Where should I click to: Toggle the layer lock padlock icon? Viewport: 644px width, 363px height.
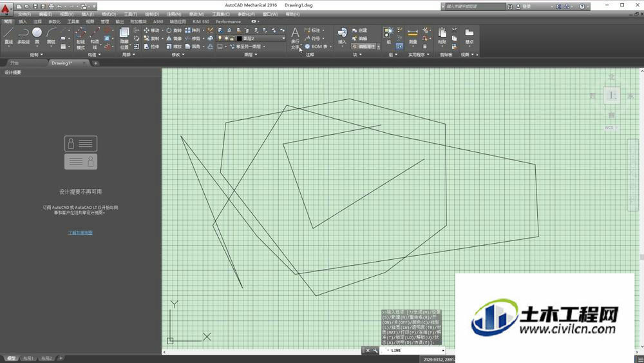[x=232, y=38]
